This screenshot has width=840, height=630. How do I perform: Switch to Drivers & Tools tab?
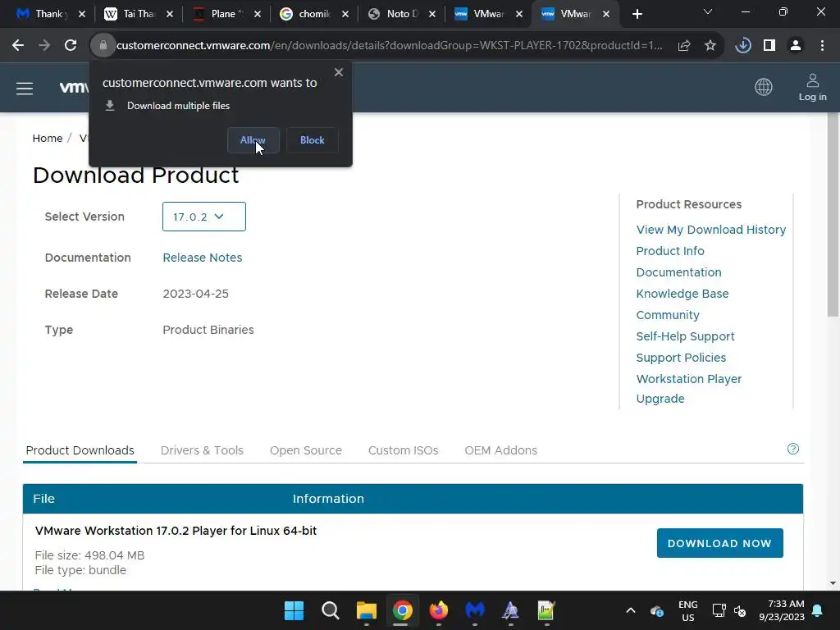tap(202, 450)
